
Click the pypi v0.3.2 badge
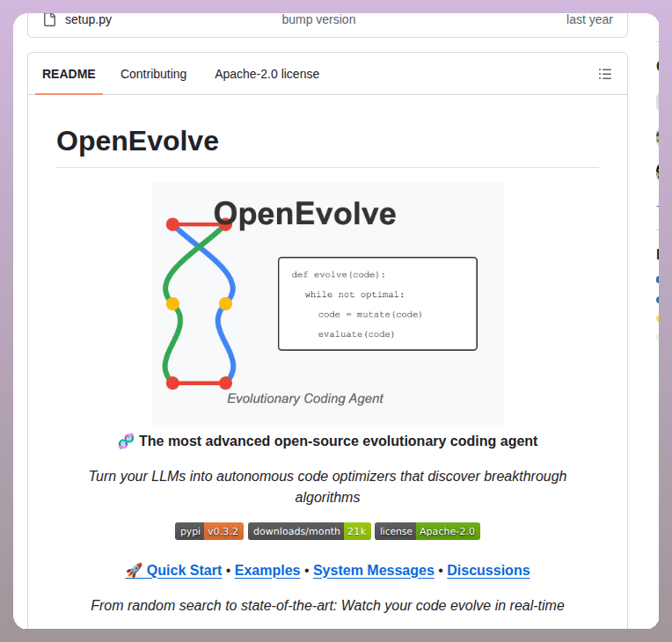209,531
